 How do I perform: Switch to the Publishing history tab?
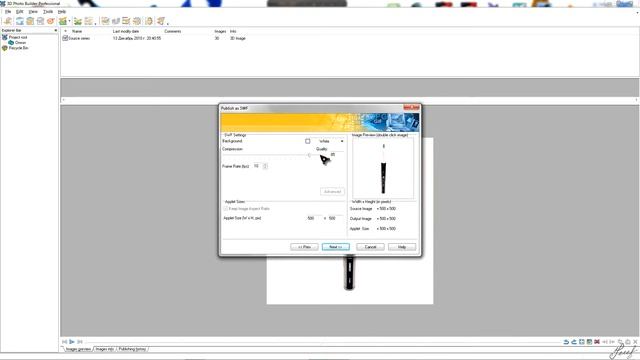pos(132,349)
